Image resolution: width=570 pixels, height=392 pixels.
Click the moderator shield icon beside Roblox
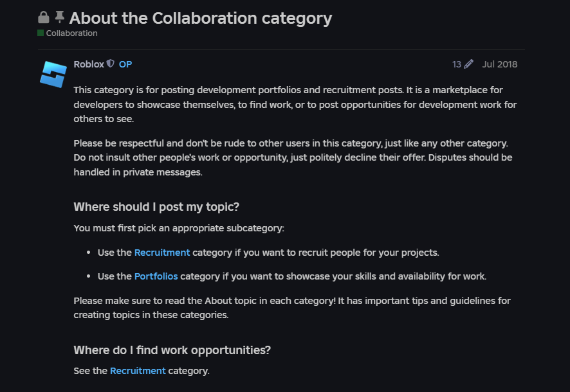click(111, 64)
